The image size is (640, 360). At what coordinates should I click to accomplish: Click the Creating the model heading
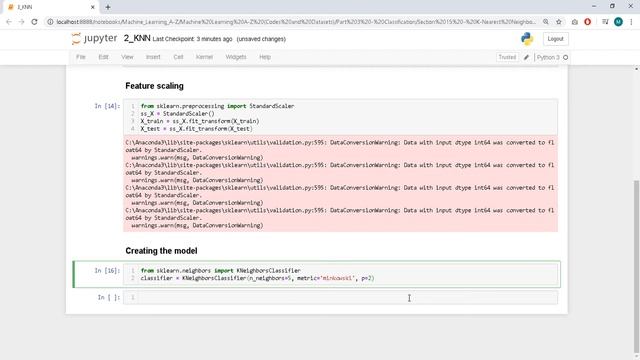point(161,251)
